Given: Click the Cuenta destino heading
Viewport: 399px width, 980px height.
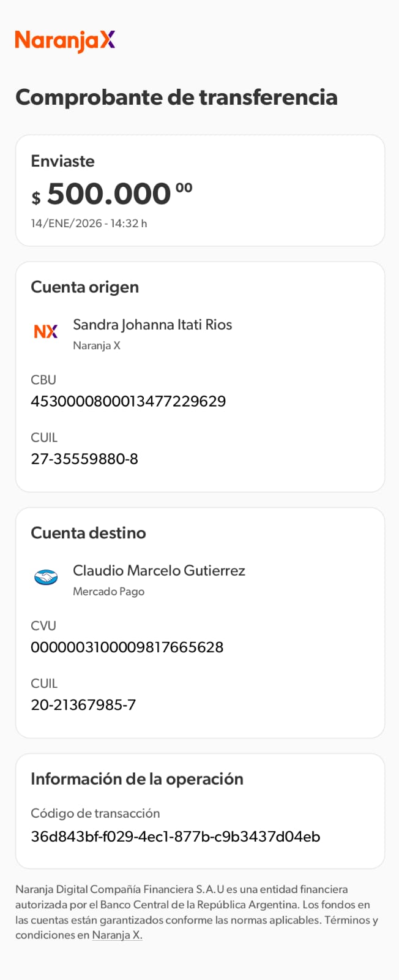Looking at the screenshot, I should tap(88, 533).
